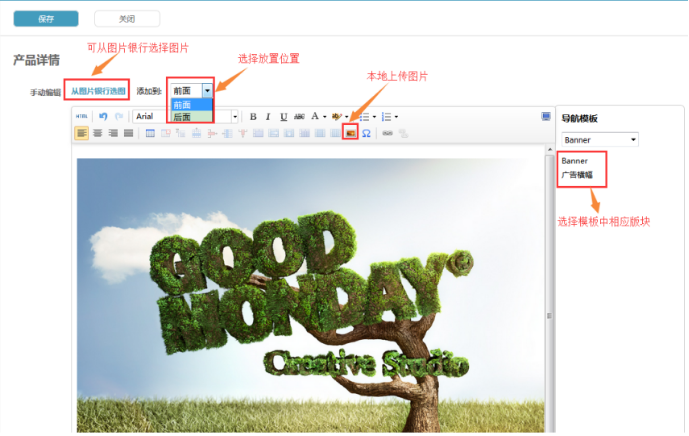Click the 产品详情 section heading
The image size is (689, 436).
coord(36,60)
